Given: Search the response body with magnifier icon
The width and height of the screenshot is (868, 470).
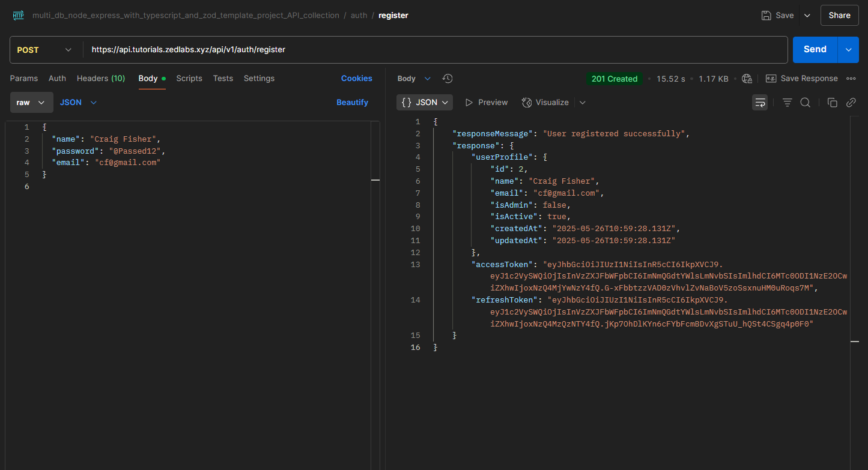Looking at the screenshot, I should click(806, 103).
